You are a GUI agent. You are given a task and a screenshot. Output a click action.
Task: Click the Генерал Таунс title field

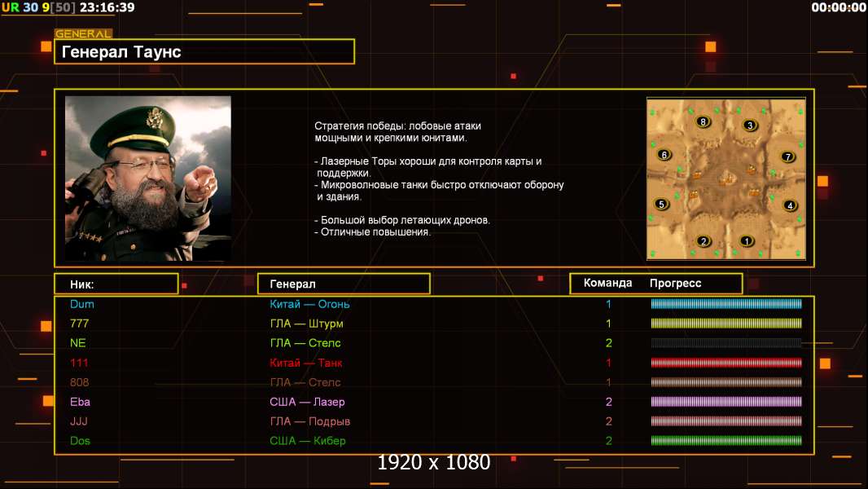click(204, 51)
